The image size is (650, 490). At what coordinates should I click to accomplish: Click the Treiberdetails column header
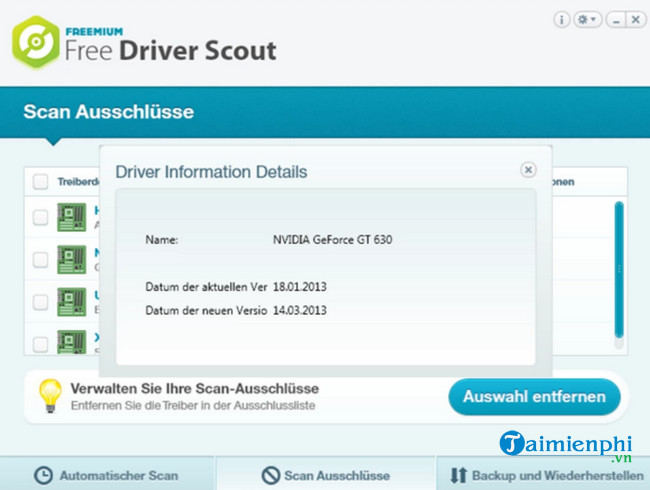(x=78, y=182)
